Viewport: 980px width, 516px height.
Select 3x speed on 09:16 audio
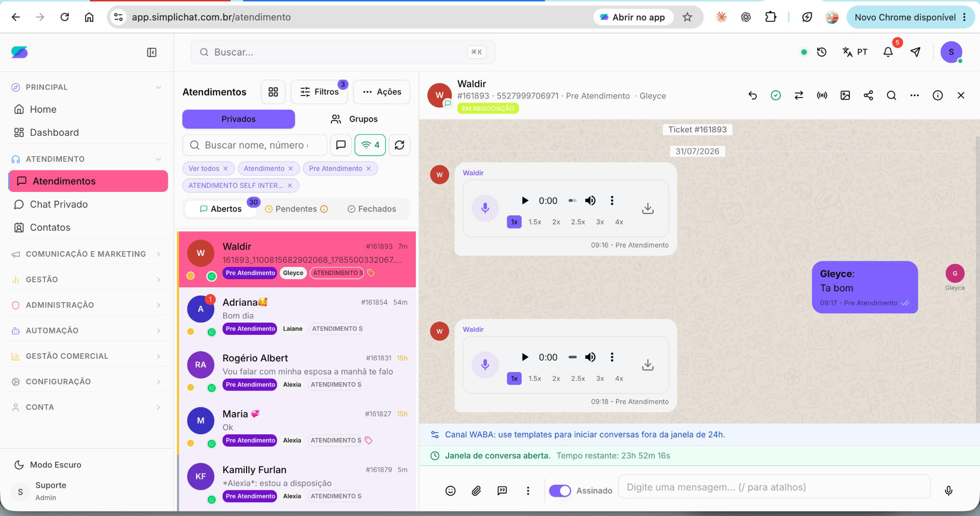pos(600,222)
